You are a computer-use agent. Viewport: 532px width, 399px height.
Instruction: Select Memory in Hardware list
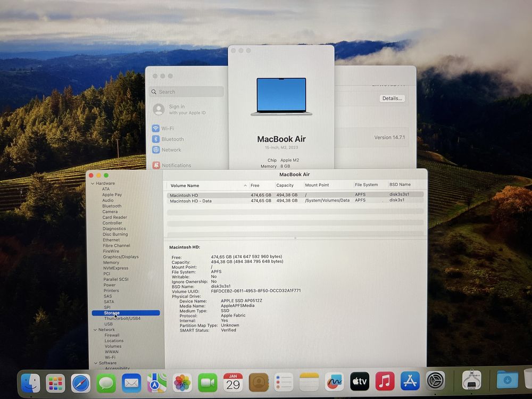[x=111, y=262]
